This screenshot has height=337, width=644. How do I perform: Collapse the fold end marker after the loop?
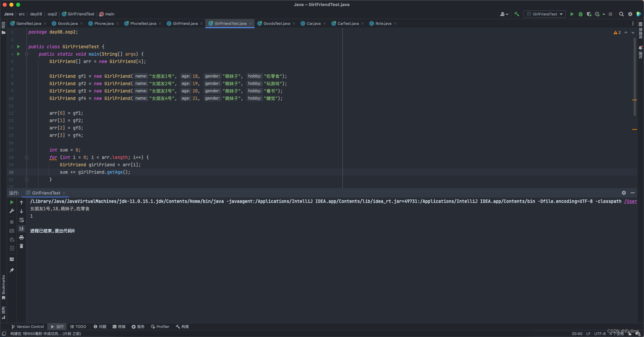pyautogui.click(x=26, y=179)
